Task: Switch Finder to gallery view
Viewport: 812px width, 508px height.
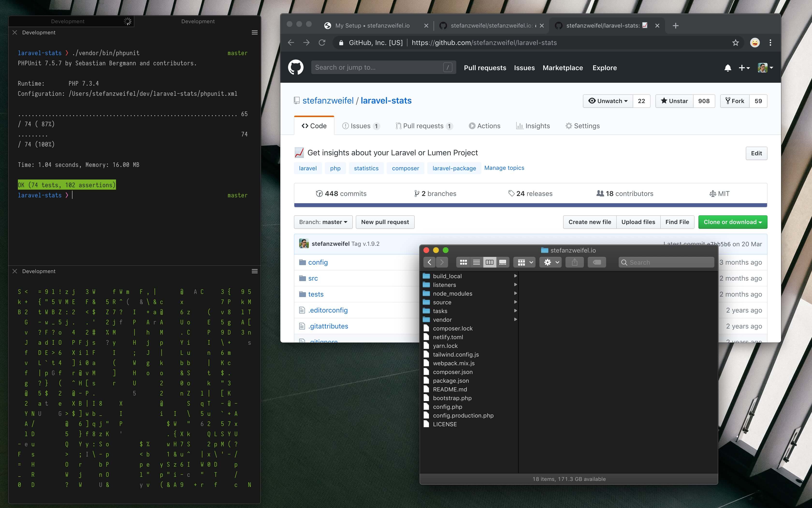Action: pyautogui.click(x=502, y=262)
